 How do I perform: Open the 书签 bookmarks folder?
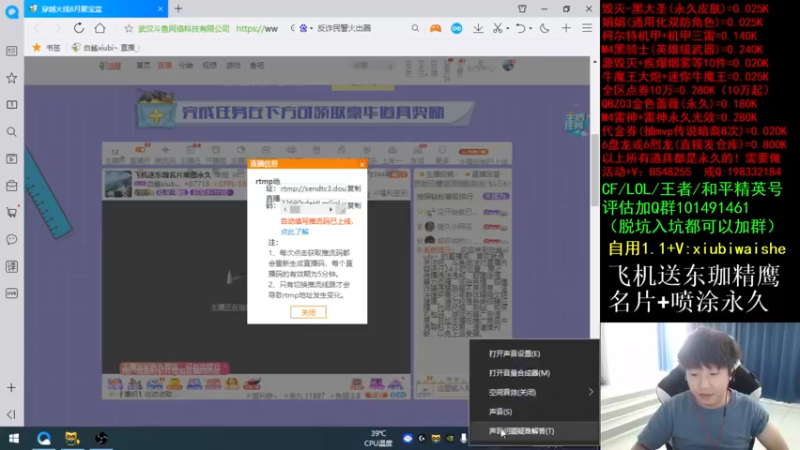[46, 47]
